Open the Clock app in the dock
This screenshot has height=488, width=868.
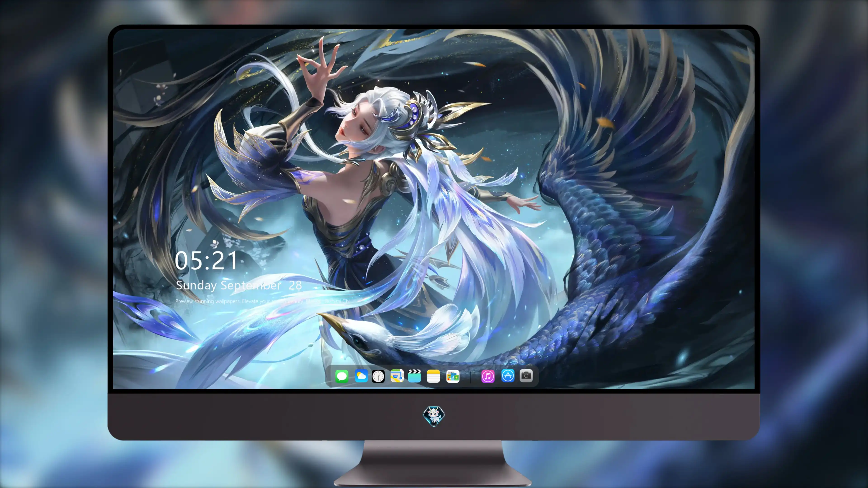(378, 376)
